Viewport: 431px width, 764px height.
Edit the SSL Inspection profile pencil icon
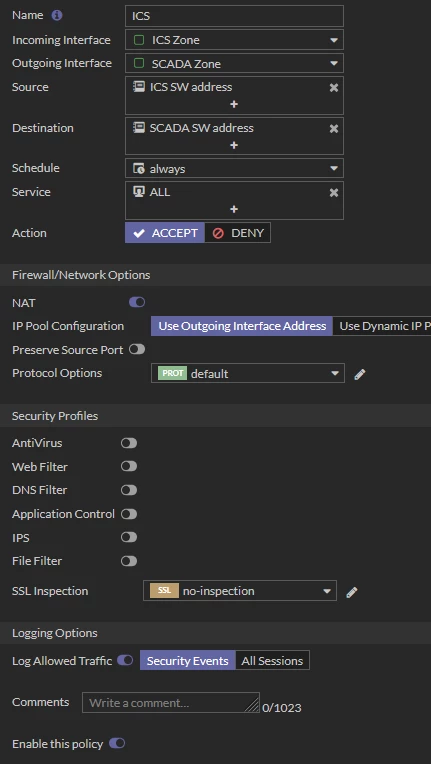tap(352, 592)
